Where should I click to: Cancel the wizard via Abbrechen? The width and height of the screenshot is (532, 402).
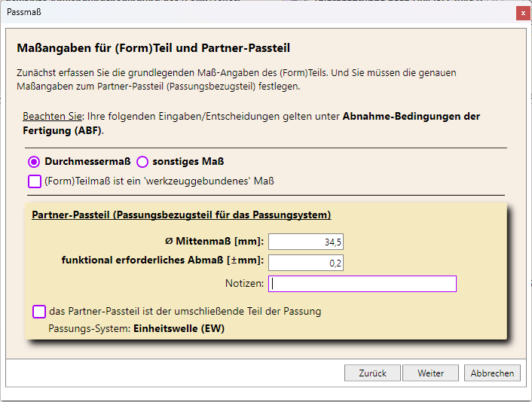(492, 373)
